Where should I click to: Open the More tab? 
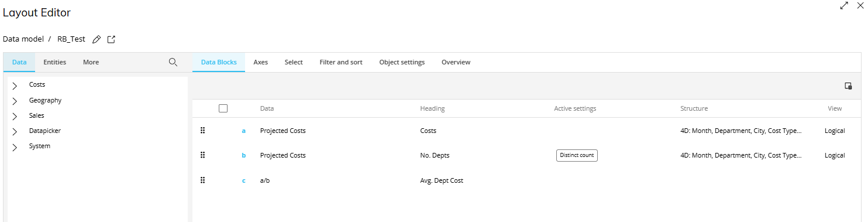pyautogui.click(x=91, y=62)
